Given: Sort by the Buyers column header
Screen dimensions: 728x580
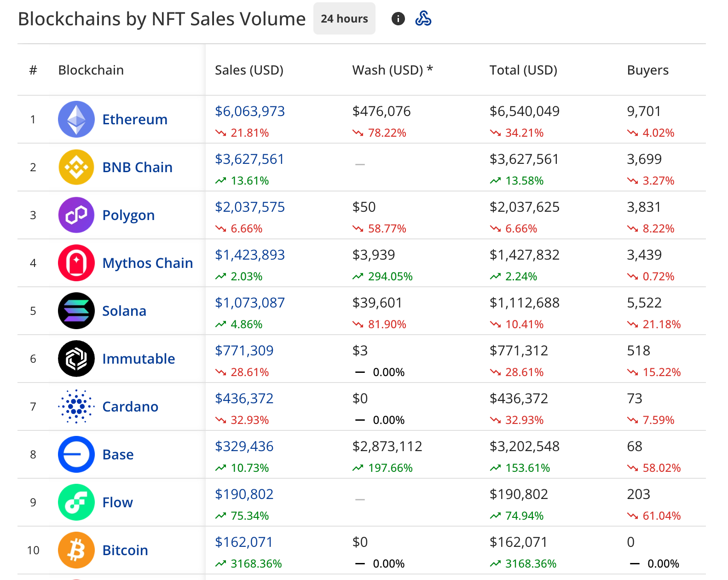Looking at the screenshot, I should pos(647,70).
